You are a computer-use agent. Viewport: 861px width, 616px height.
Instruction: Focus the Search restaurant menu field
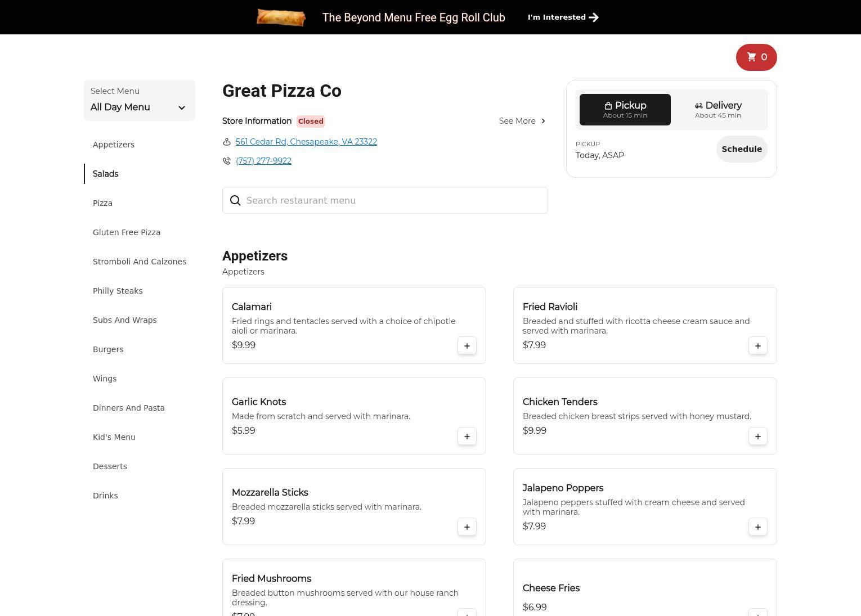(x=394, y=200)
